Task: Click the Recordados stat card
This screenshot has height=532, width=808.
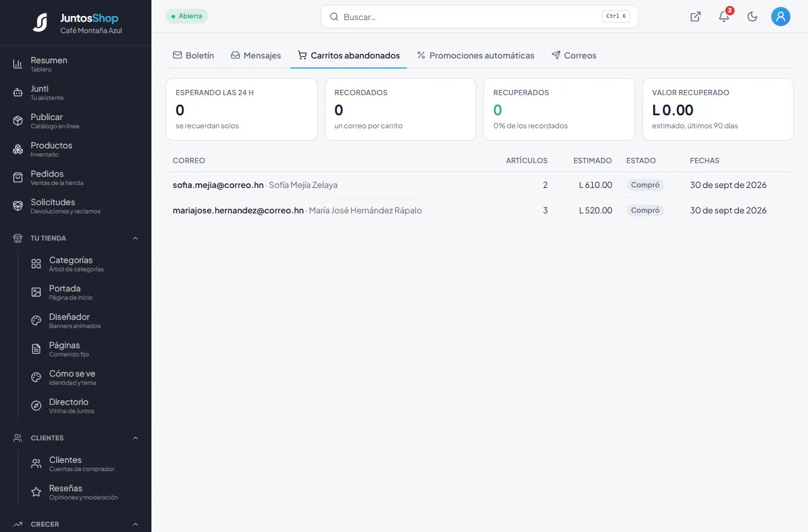Action: pyautogui.click(x=400, y=109)
